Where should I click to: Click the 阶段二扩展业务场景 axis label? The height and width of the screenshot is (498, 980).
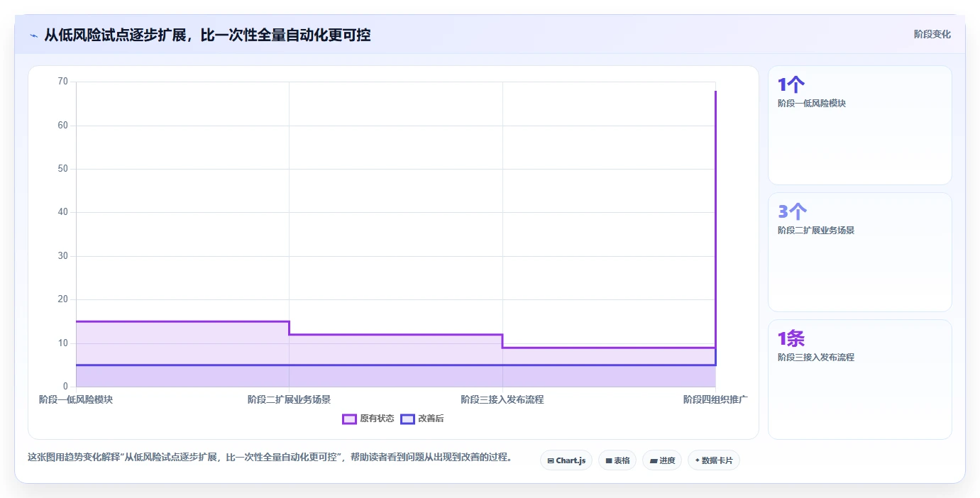[289, 399]
